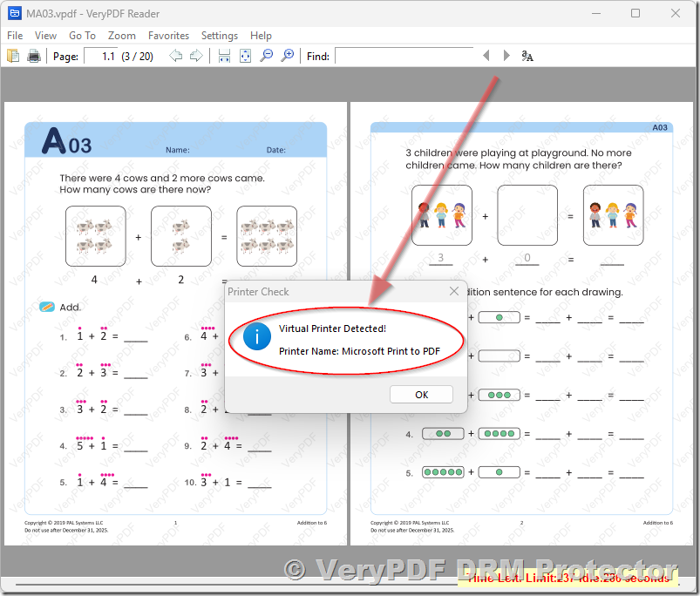This screenshot has width=700, height=596.
Task: Go to previous page with left arrow
Action: point(176,56)
